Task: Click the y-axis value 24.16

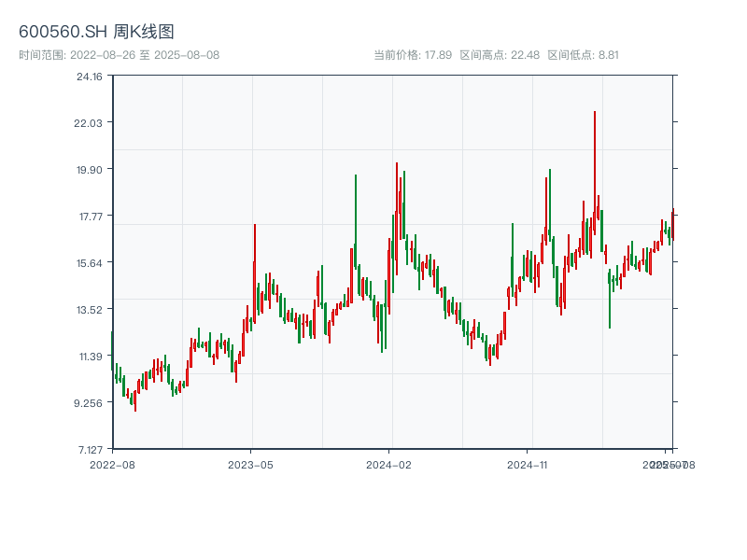Action: (90, 77)
